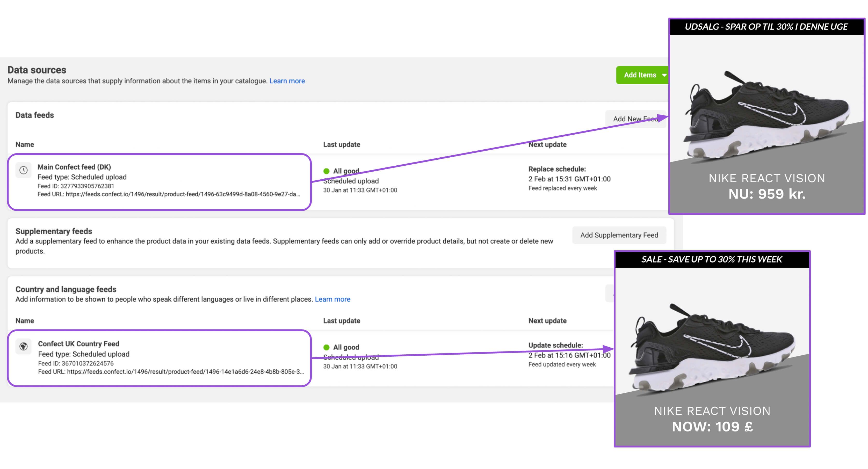Screen dimensions: 868x469
Task: Click Feed updated every week text
Action: [562, 364]
